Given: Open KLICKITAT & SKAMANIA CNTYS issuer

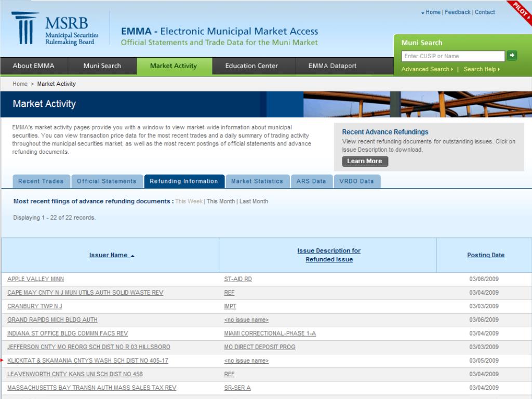Looking at the screenshot, I should pyautogui.click(x=87, y=361).
